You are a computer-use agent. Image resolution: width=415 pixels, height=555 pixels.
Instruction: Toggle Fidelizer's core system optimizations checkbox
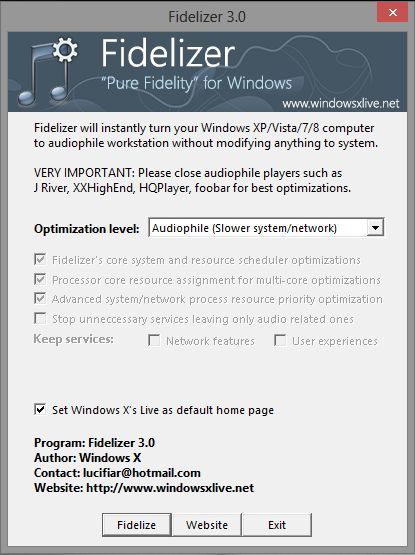[x=40, y=259]
